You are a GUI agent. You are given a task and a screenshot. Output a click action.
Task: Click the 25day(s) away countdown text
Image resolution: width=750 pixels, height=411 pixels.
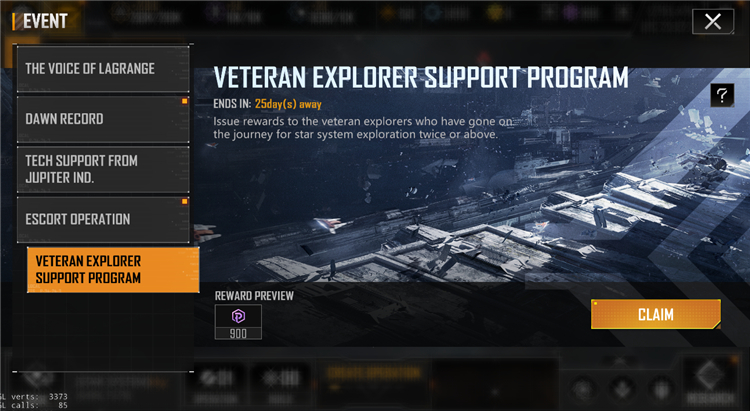[288, 104]
